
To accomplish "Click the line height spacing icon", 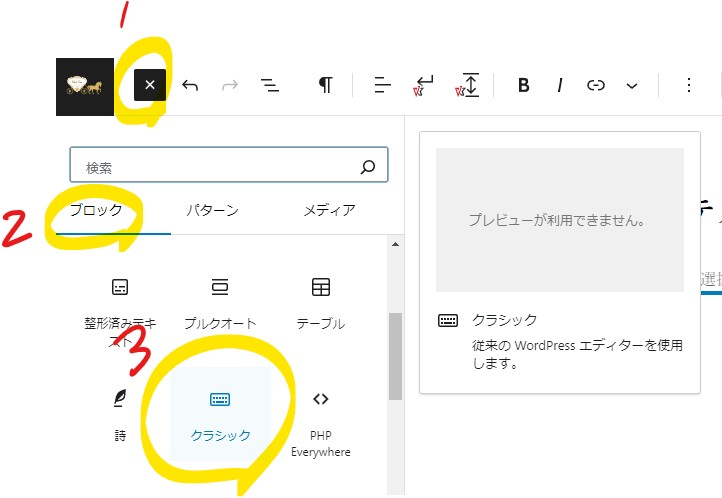I will pyautogui.click(x=467, y=85).
